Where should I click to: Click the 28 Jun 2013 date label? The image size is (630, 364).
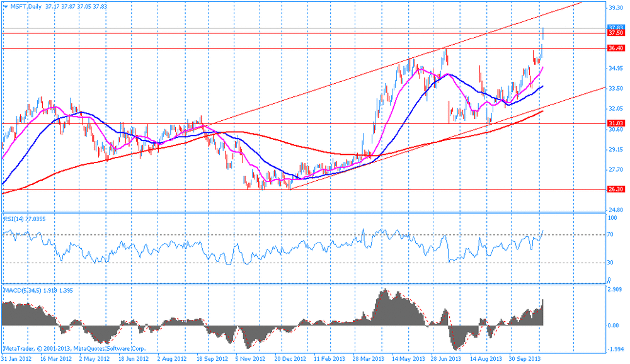click(x=446, y=359)
